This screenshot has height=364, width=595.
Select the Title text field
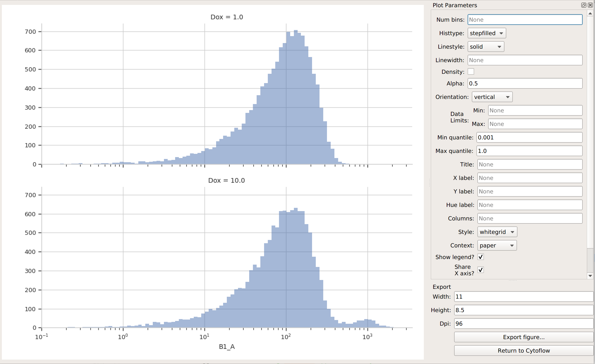[530, 164]
